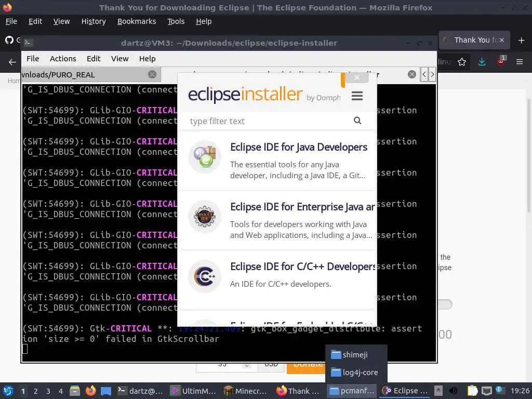Open the Firefox application menu
This screenshot has width=532, height=399.
(520, 62)
